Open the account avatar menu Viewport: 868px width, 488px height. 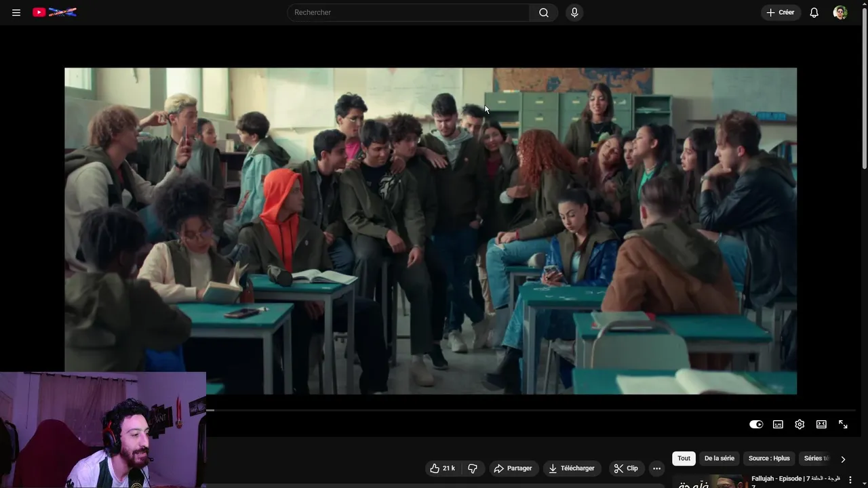coord(840,12)
